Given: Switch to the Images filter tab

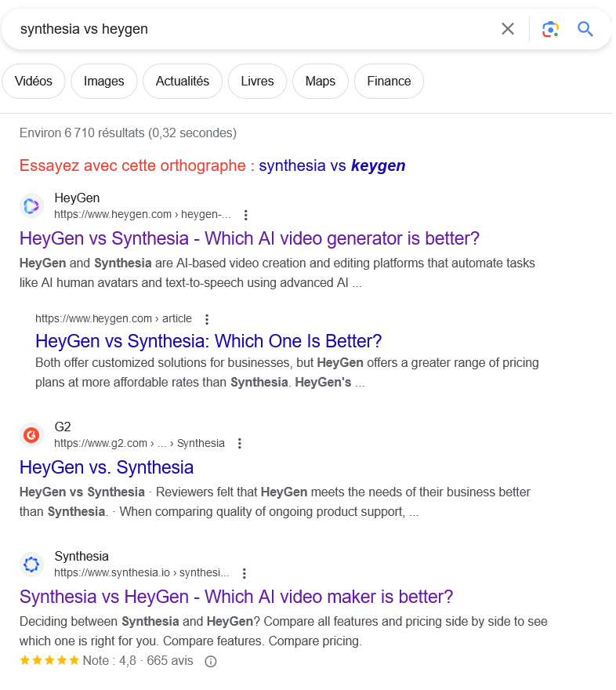Looking at the screenshot, I should click(104, 82).
